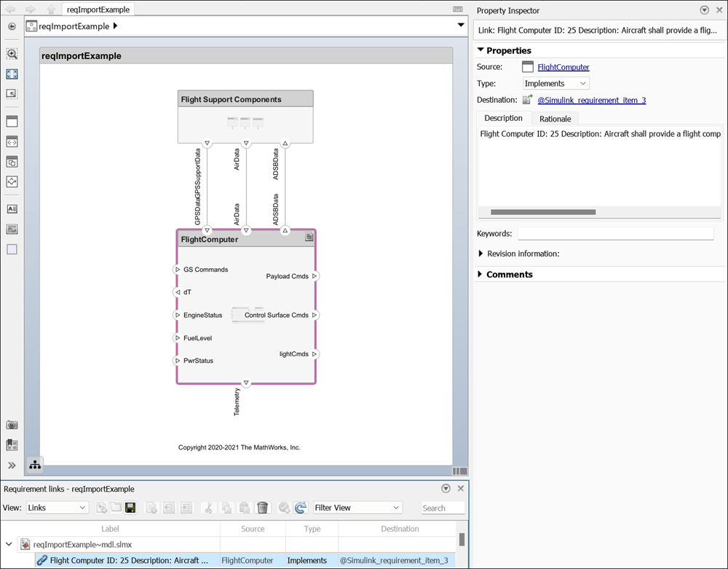
Task: Click the Fit to View icon
Action: coord(12,74)
